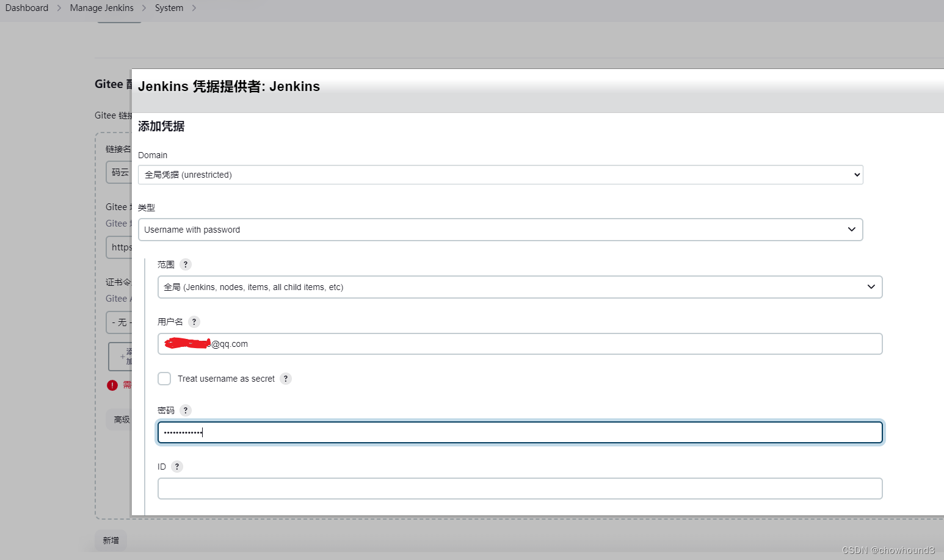Click 添加 add credentials button behind dialog

pos(120,357)
